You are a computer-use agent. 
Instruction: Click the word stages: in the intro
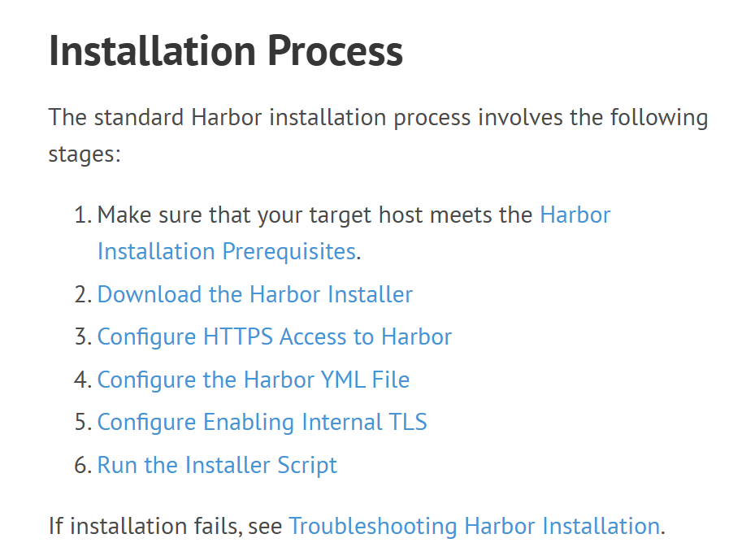(85, 154)
